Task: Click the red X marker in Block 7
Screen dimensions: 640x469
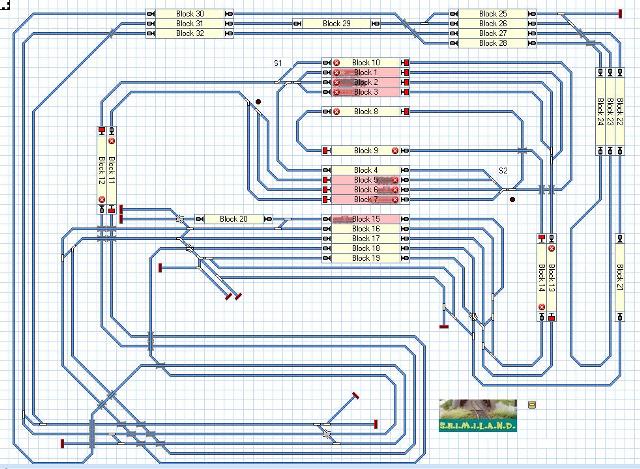Action: point(395,200)
